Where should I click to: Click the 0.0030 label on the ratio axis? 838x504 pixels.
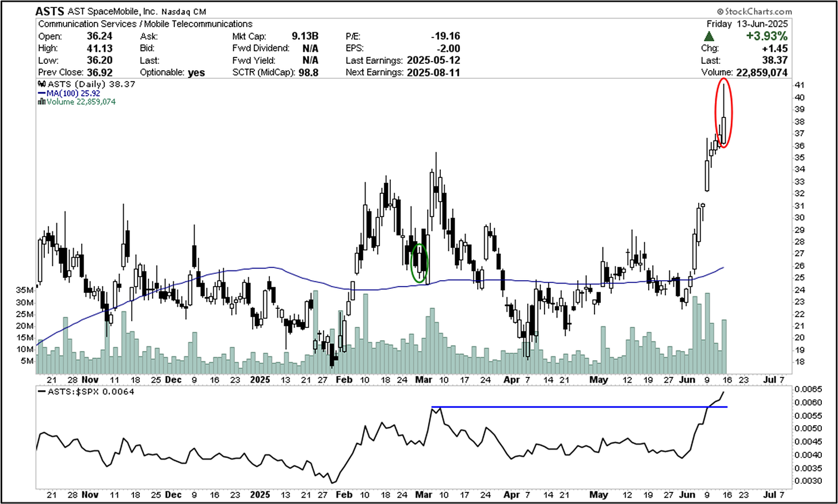coord(807,480)
